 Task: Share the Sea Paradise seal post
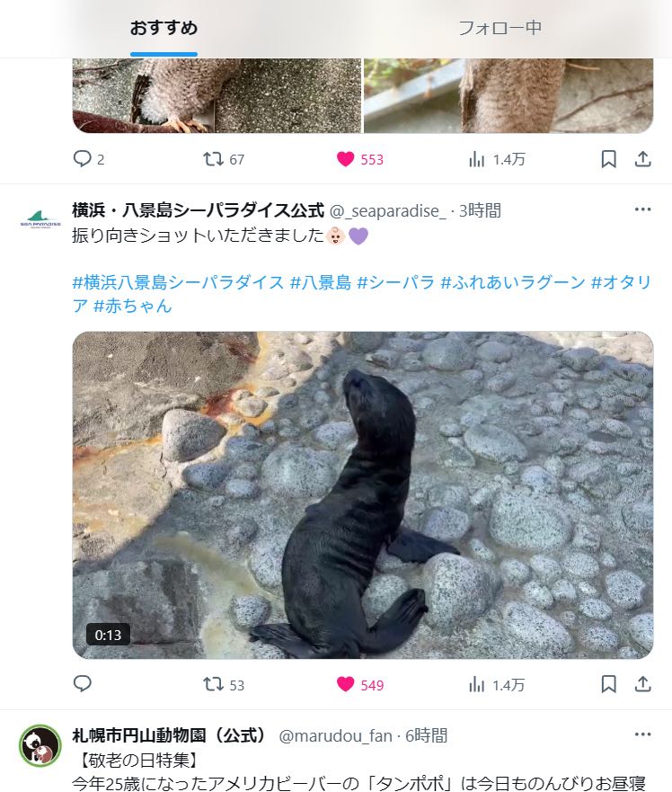642,684
